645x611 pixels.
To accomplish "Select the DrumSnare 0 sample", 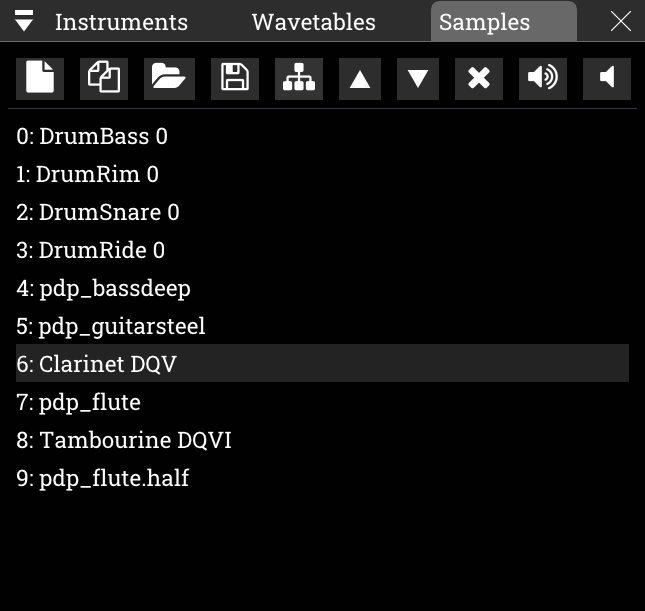I will click(x=98, y=212).
